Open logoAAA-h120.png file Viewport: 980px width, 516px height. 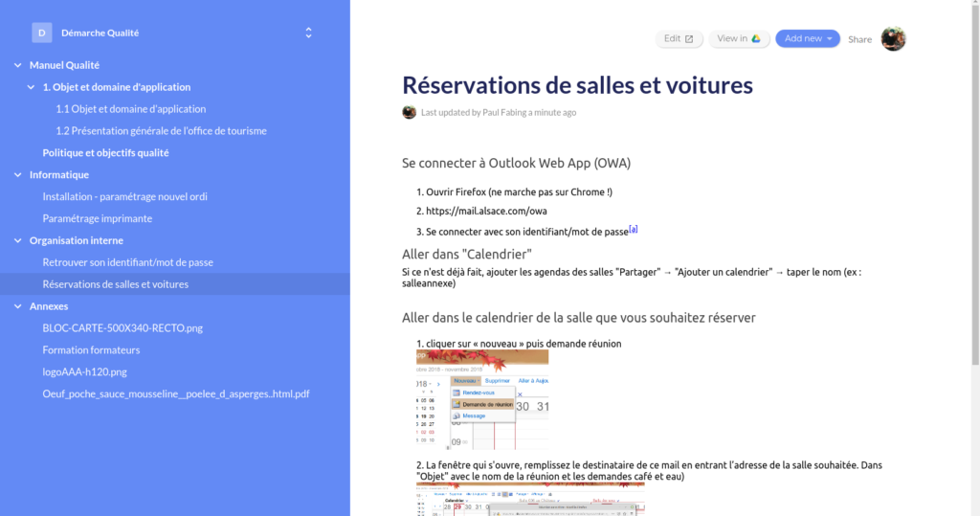pos(84,371)
